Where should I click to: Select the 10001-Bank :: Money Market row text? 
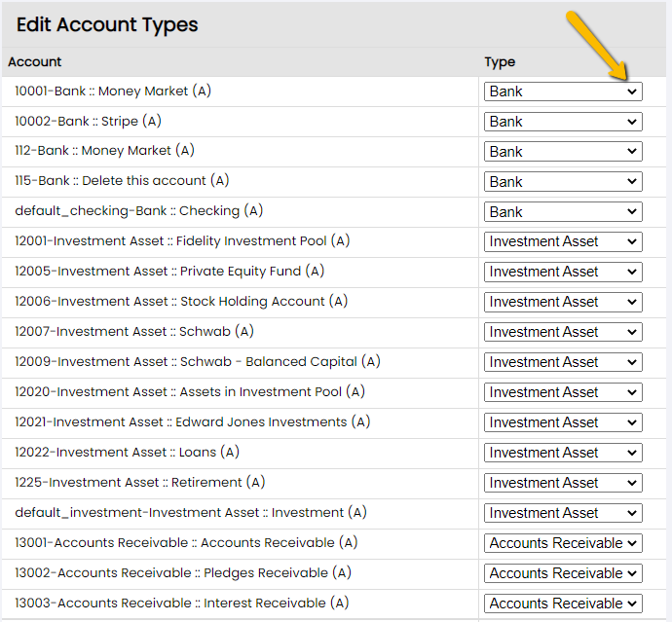tap(113, 91)
